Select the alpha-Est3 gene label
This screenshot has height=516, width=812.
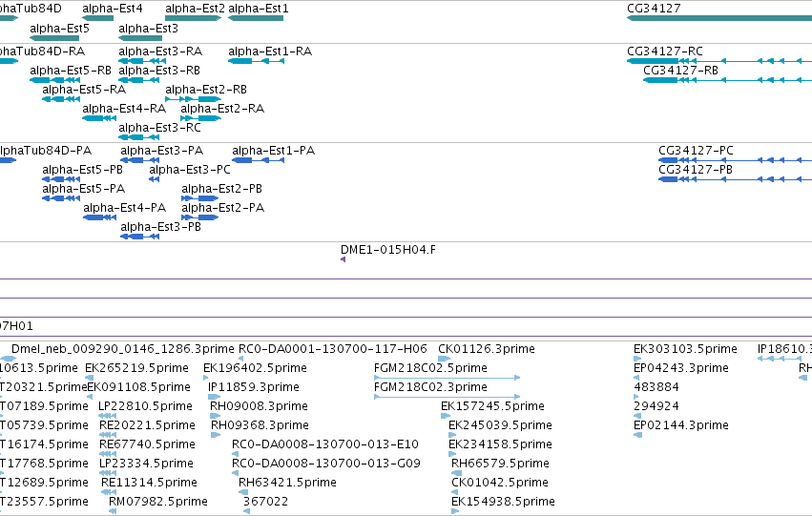point(148,29)
